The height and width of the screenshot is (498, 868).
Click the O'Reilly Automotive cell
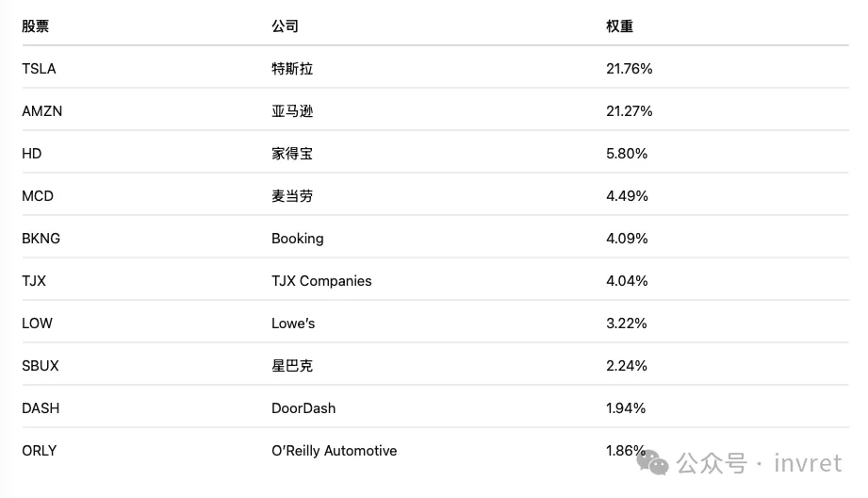(x=335, y=451)
